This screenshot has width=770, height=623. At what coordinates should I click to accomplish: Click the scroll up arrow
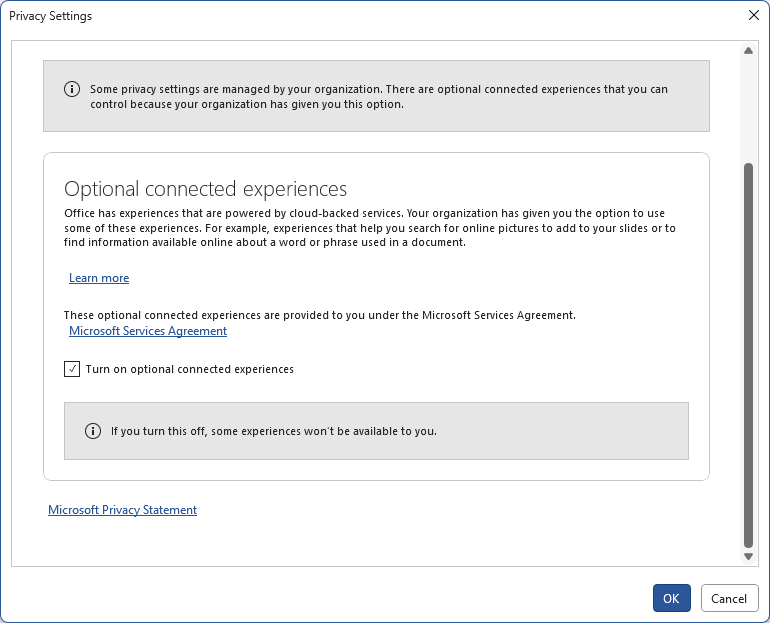[x=748, y=50]
